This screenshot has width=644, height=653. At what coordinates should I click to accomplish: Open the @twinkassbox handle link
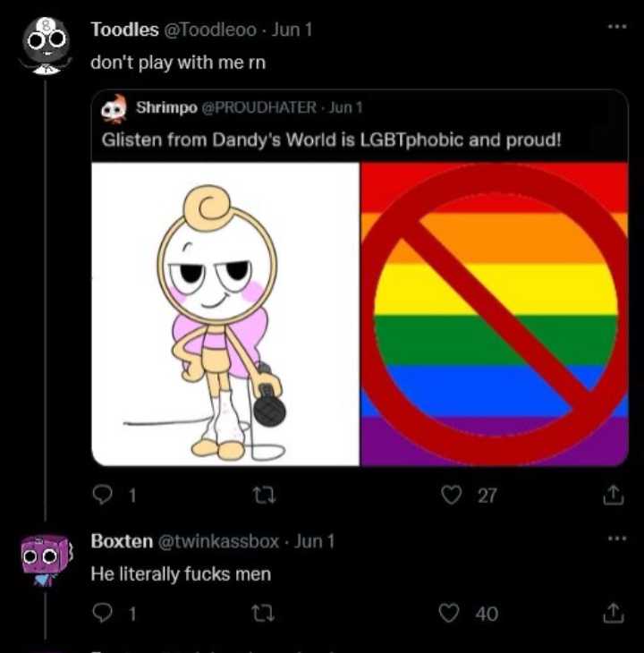point(221,541)
